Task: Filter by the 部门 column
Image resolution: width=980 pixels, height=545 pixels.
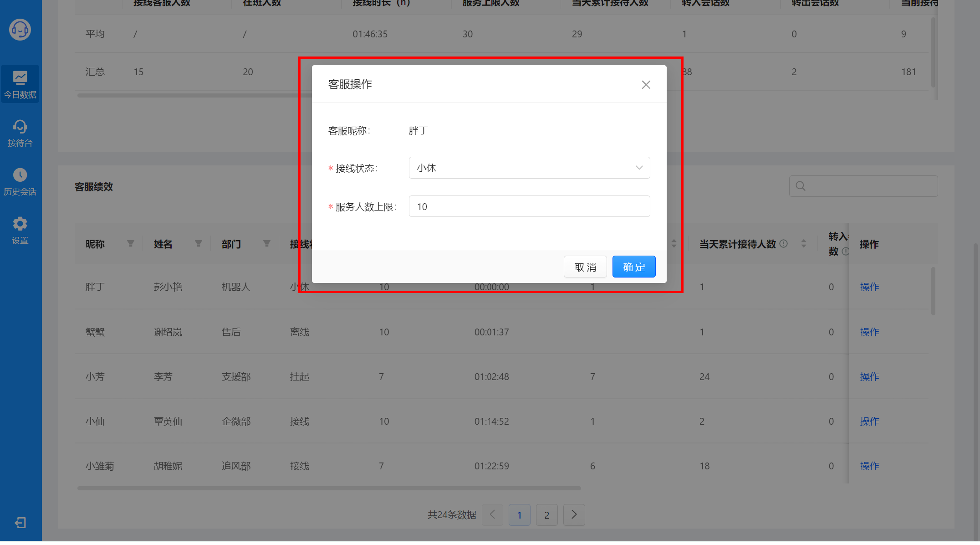Action: [x=267, y=244]
